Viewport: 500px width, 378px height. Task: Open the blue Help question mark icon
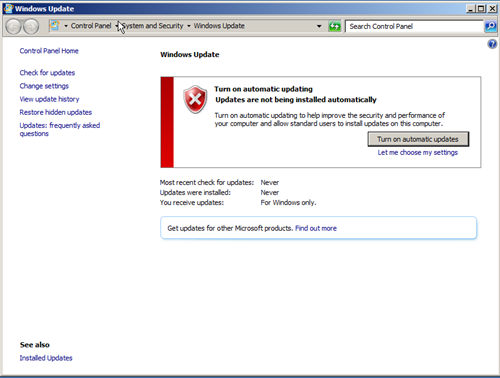[492, 44]
